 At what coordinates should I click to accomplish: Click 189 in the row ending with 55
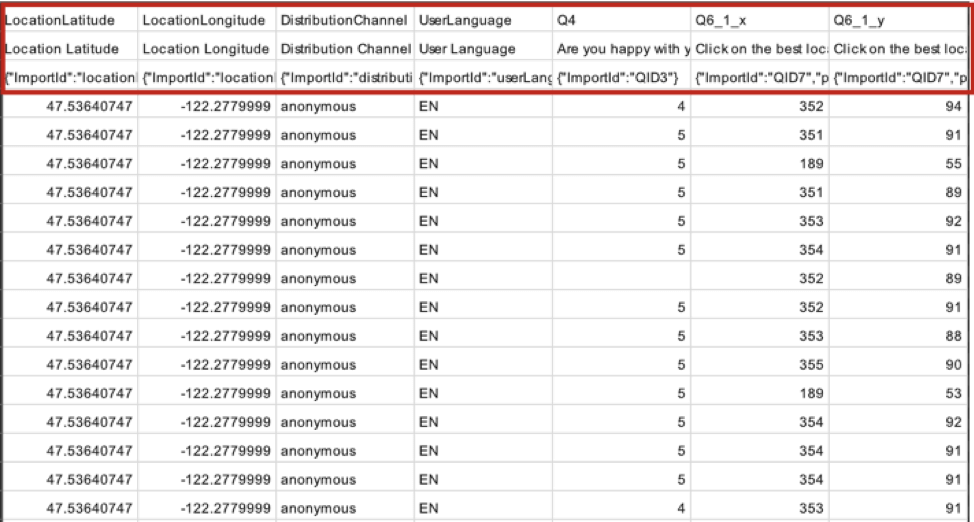760,163
